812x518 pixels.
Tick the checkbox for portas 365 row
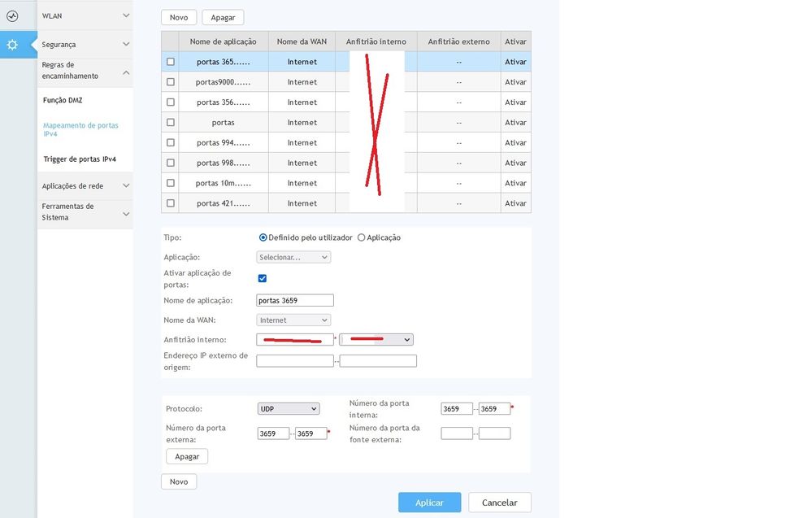171,62
